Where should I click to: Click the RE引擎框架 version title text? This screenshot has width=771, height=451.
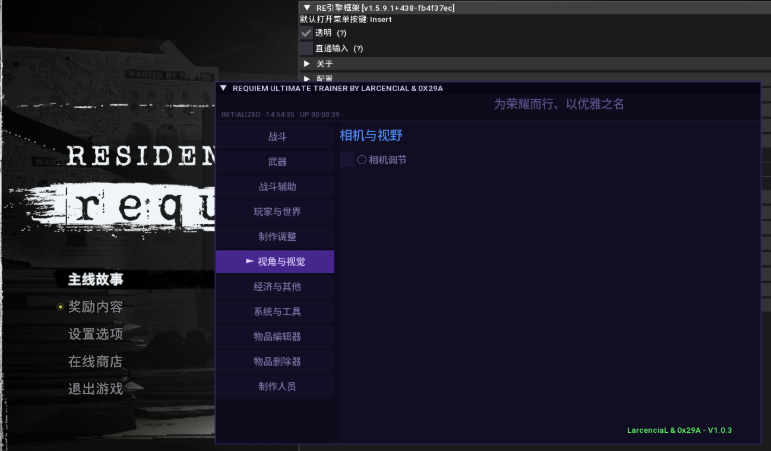point(385,8)
